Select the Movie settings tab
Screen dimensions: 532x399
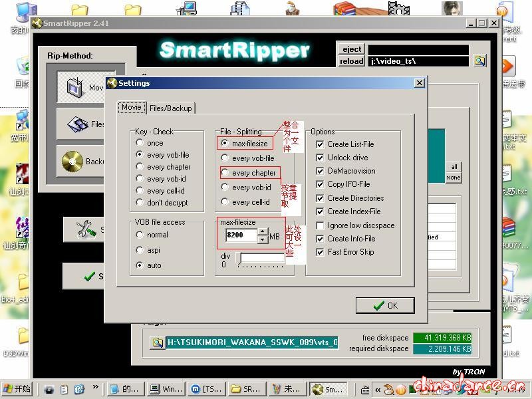131,107
